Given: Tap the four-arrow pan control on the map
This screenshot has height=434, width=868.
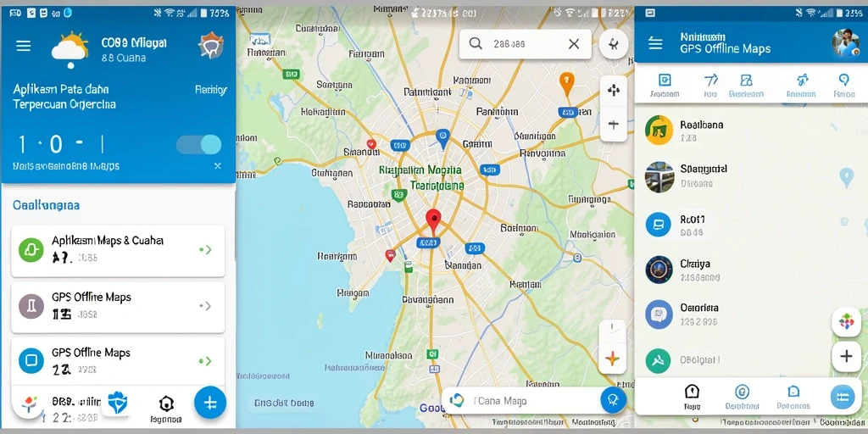Looking at the screenshot, I should pos(614,90).
